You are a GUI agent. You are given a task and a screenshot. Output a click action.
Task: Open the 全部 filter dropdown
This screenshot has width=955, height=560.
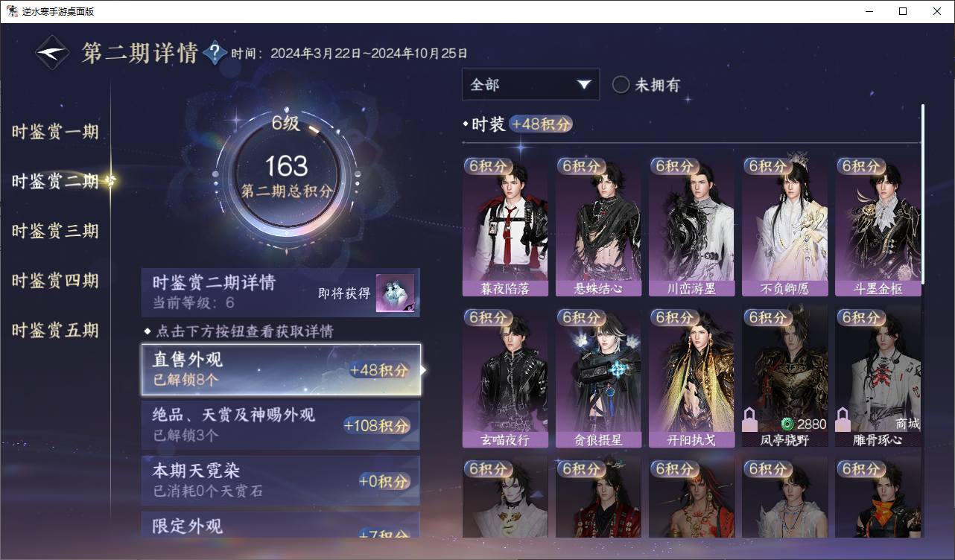point(530,84)
